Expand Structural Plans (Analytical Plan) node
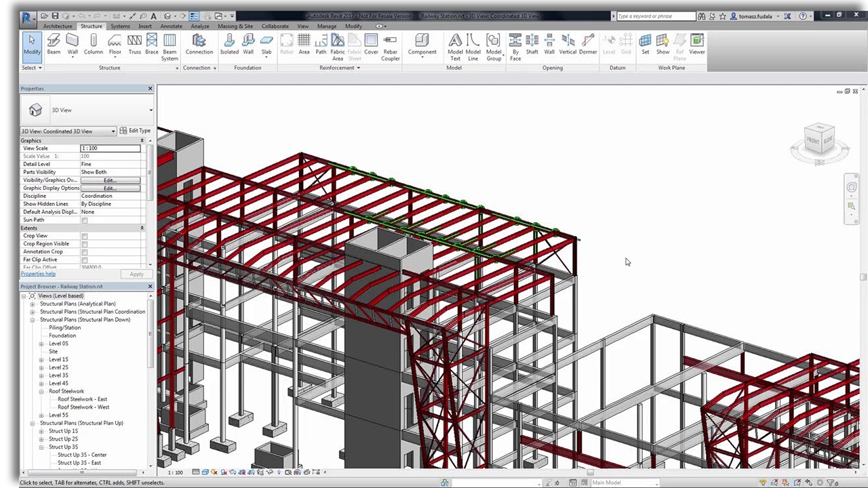The image size is (868, 488). pyautogui.click(x=33, y=303)
